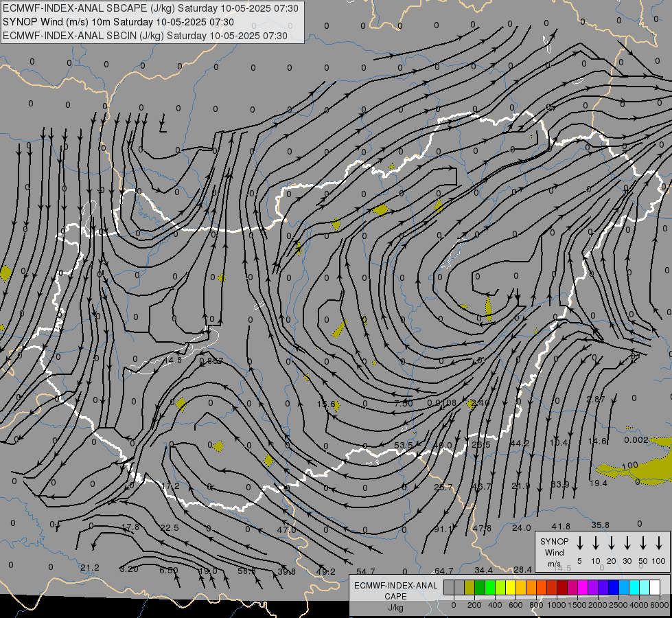Click the SBCAPE title line at top

point(150,8)
